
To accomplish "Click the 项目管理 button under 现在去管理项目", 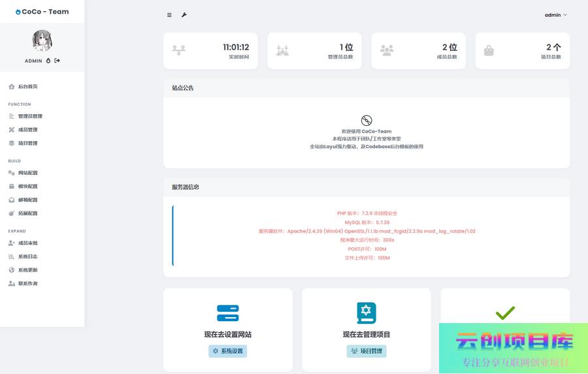I will click(367, 351).
